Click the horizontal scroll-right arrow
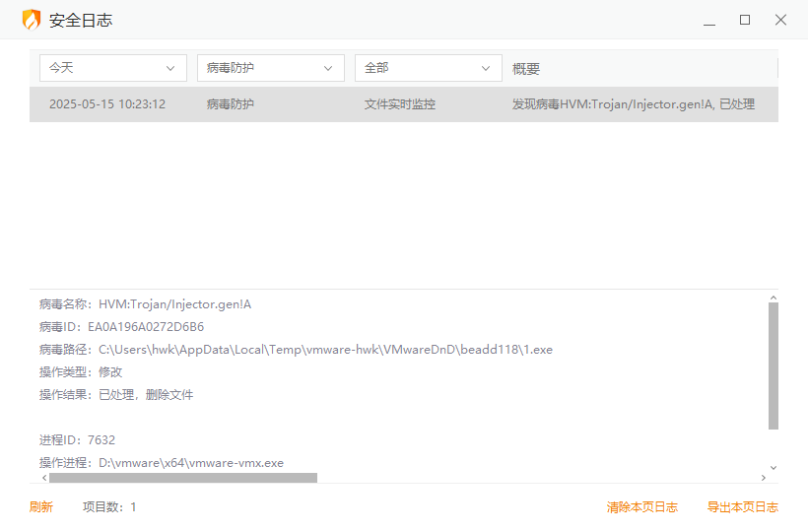 tap(764, 478)
